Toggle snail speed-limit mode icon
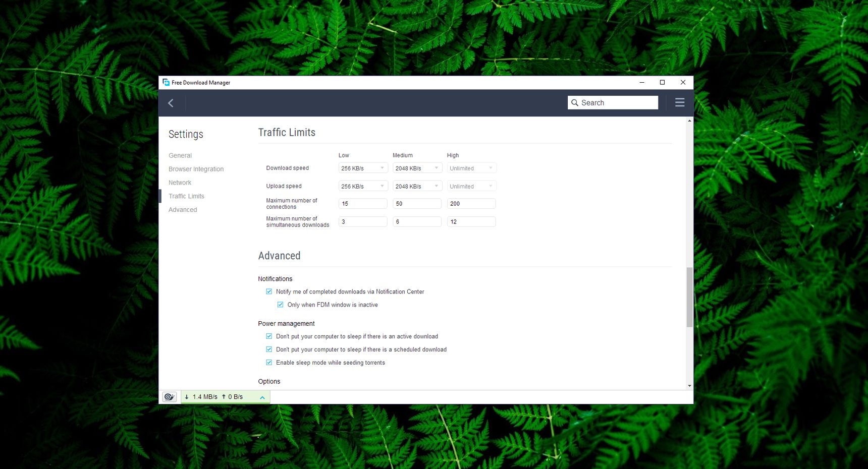Screen dimensions: 868x469 [x=169, y=397]
